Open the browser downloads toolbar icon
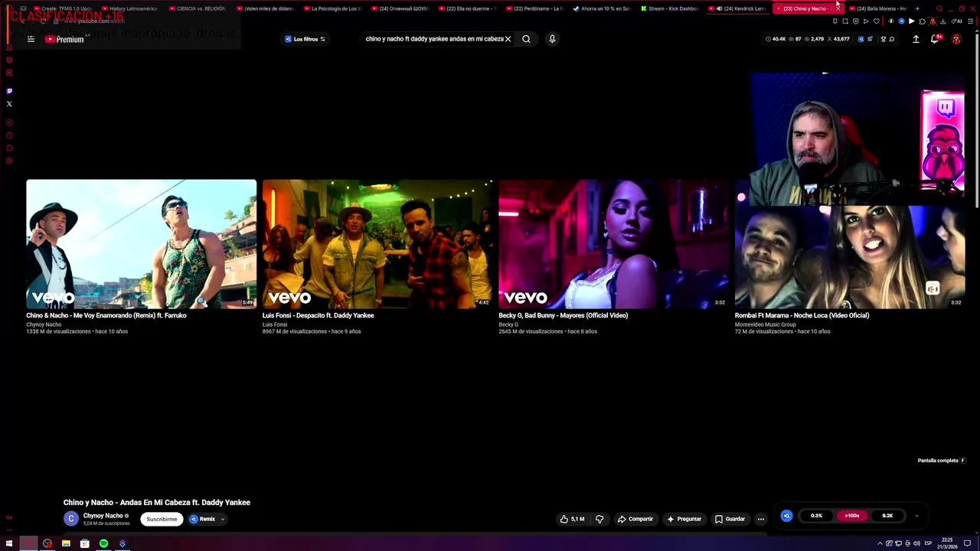 coord(942,21)
